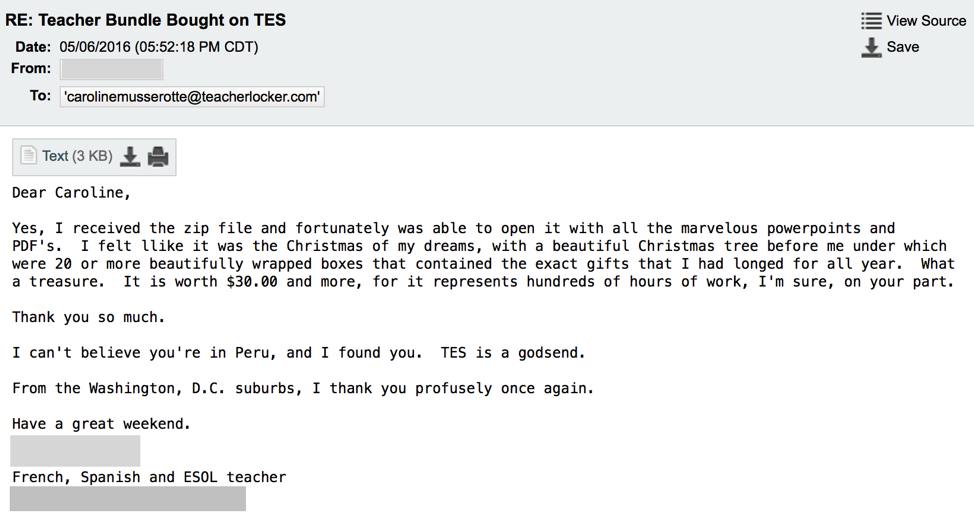The width and height of the screenshot is (974, 525).
Task: Click the Save download-arrow icon in header
Action: (x=871, y=47)
